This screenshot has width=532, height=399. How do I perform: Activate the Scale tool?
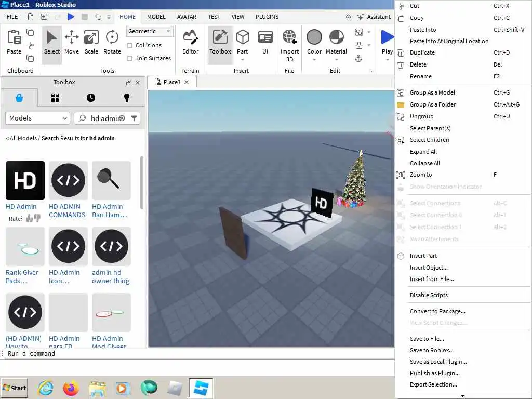coord(91,43)
